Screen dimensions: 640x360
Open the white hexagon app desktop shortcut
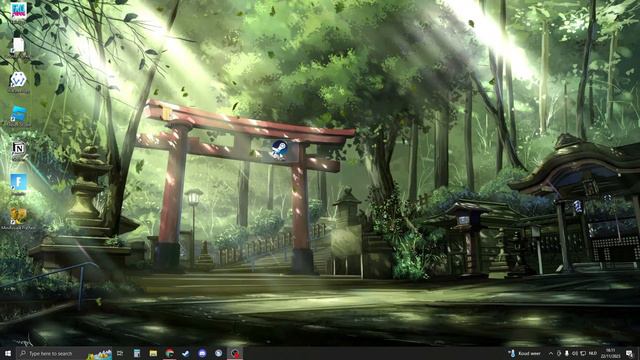coord(18,80)
